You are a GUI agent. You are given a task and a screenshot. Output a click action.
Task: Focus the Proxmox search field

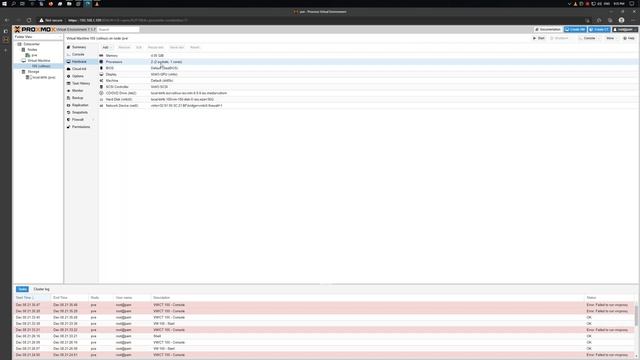coord(118,29)
